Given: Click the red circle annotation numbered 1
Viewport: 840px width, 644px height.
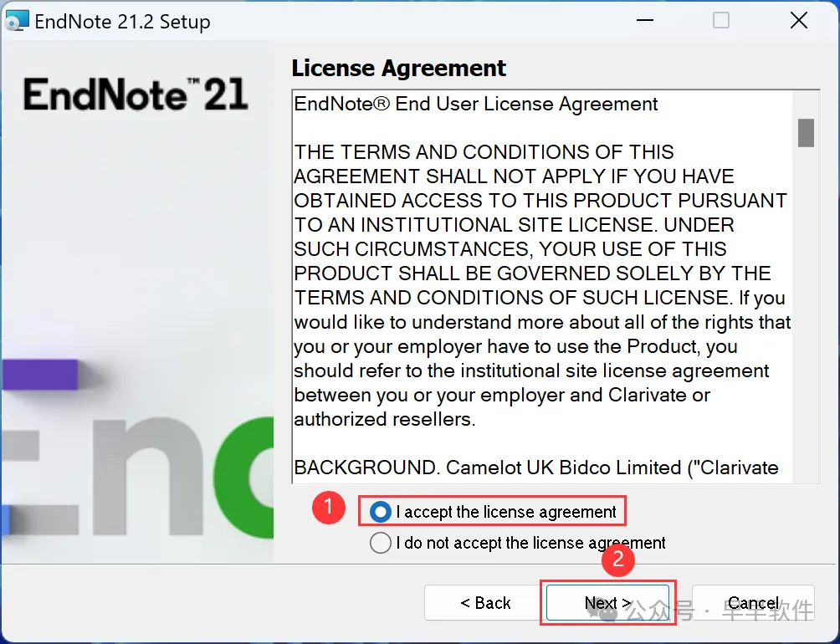Looking at the screenshot, I should click(x=329, y=508).
